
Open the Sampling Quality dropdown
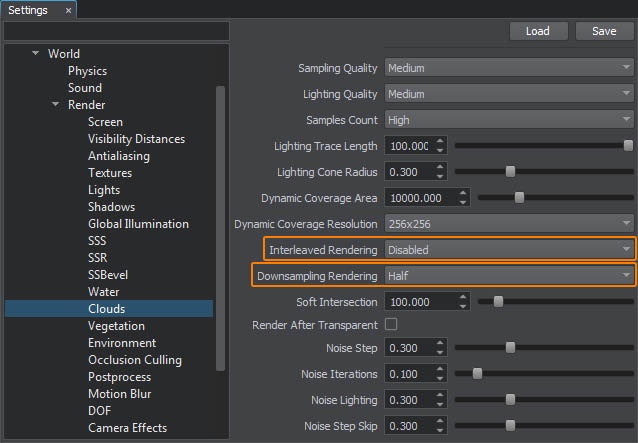[509, 68]
